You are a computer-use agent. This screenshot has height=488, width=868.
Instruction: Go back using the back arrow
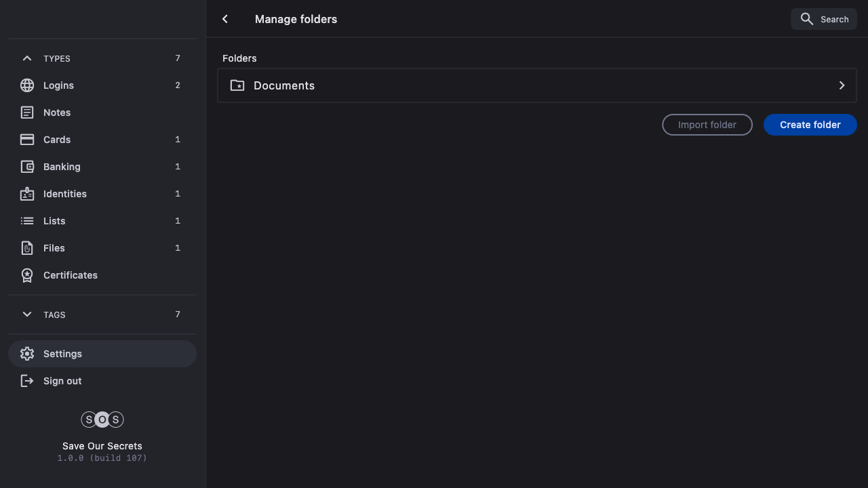[225, 19]
